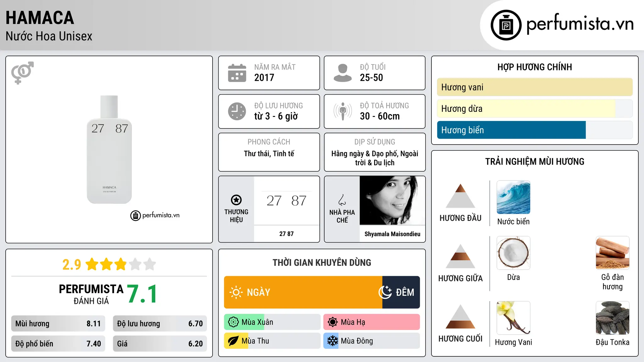This screenshot has height=362, width=644.
Task: Click the perfumer name Shyamala Maisondieu
Action: coord(392,234)
